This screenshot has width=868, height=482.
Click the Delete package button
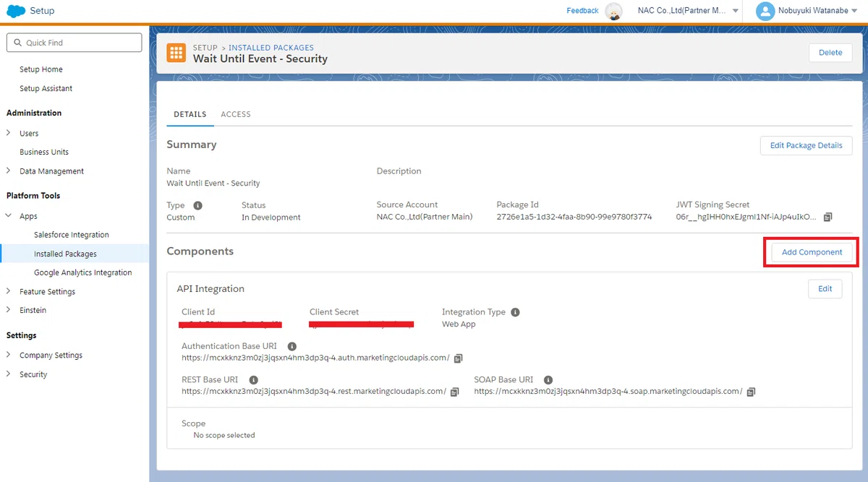click(x=830, y=52)
